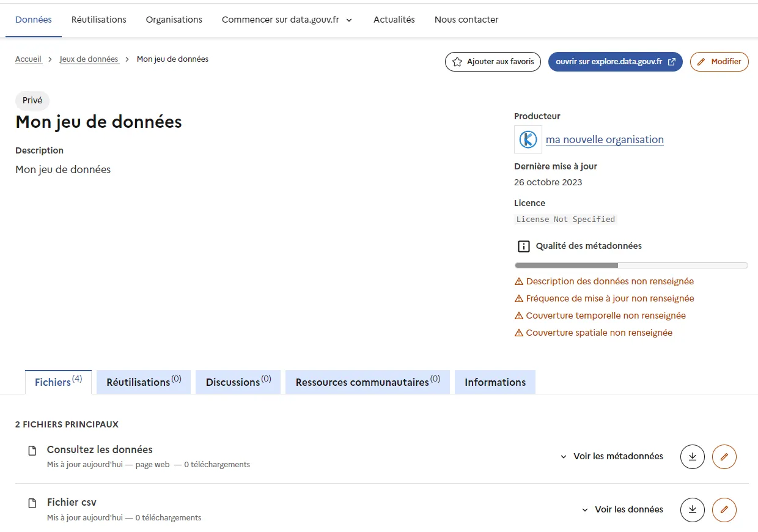Expand Commencer sur data.gouv.fr menu
The height and width of the screenshot is (532, 758).
287,20
